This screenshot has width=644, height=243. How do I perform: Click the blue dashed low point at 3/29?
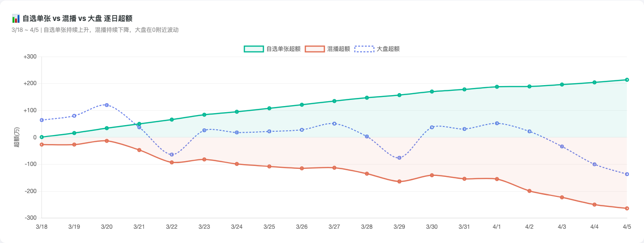399,158
